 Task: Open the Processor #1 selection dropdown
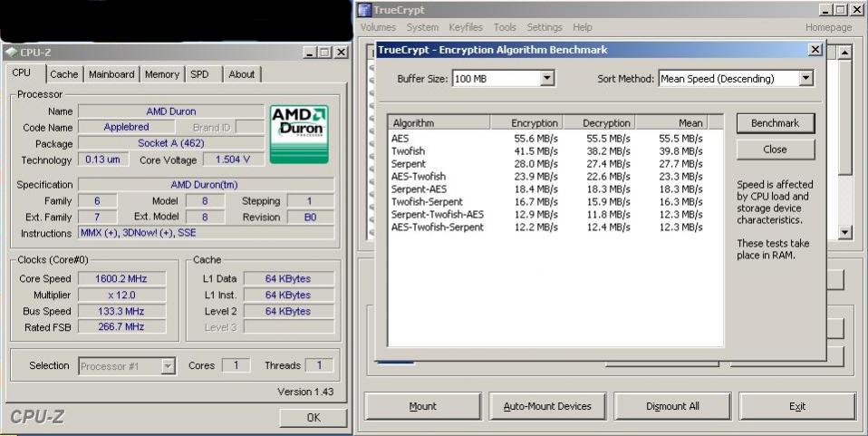click(169, 366)
